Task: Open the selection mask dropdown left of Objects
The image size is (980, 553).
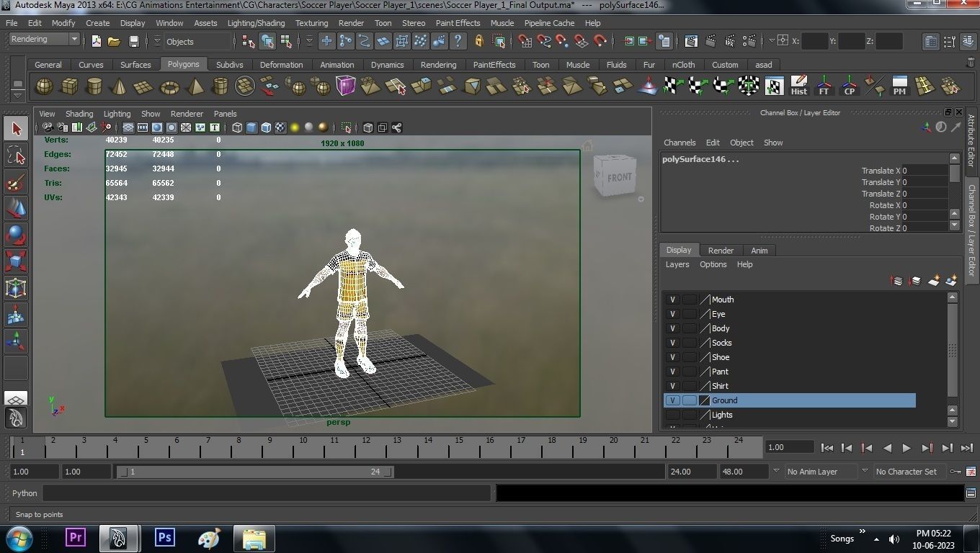Action: click(x=157, y=42)
